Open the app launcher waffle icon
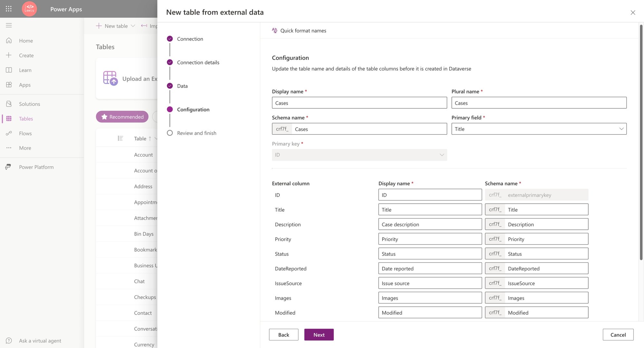This screenshot has height=348, width=644. click(x=9, y=9)
